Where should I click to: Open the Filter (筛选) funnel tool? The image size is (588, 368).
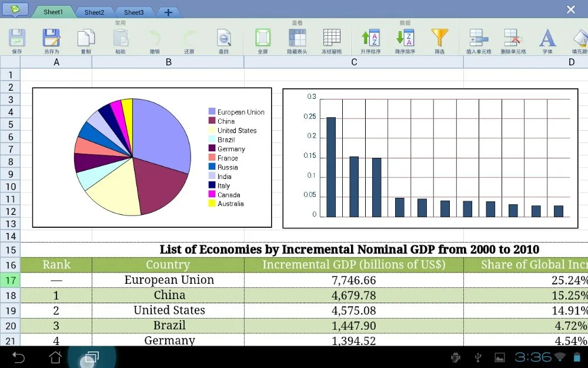click(x=439, y=38)
